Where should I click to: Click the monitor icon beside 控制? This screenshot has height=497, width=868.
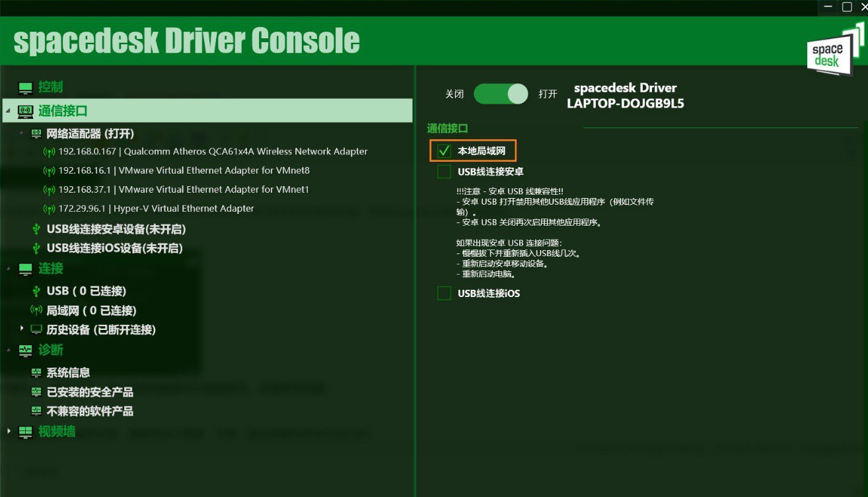tap(25, 88)
